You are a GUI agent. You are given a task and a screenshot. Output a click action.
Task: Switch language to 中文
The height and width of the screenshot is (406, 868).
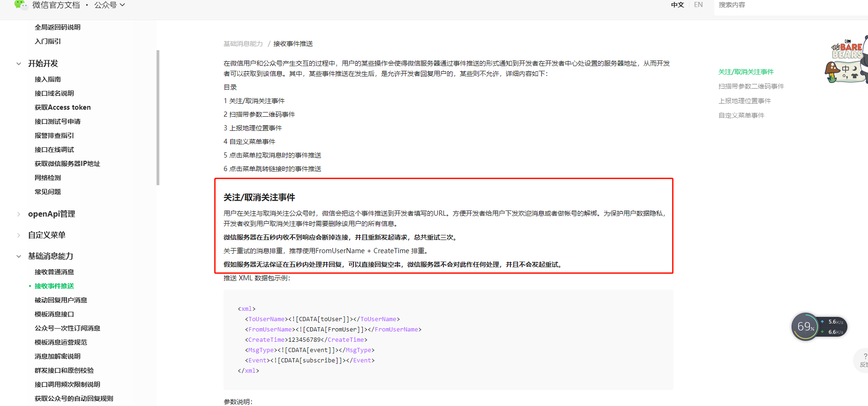click(x=677, y=5)
